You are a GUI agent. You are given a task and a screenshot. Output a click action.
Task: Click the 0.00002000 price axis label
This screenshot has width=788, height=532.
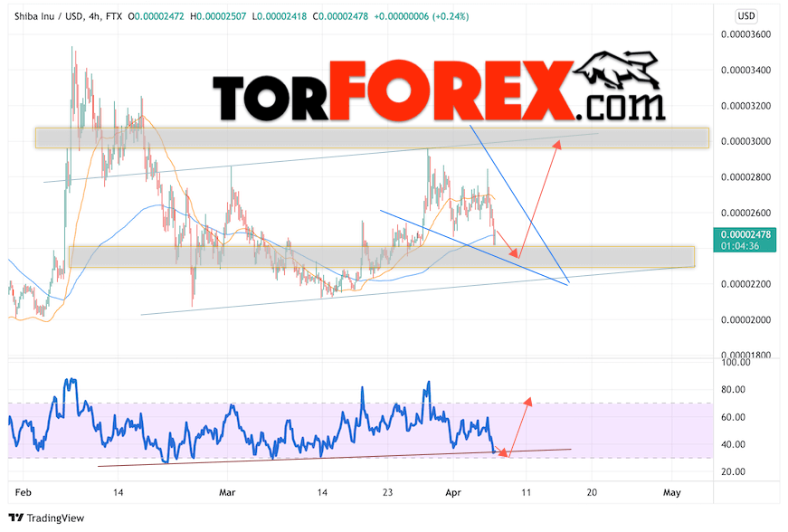coord(745,320)
